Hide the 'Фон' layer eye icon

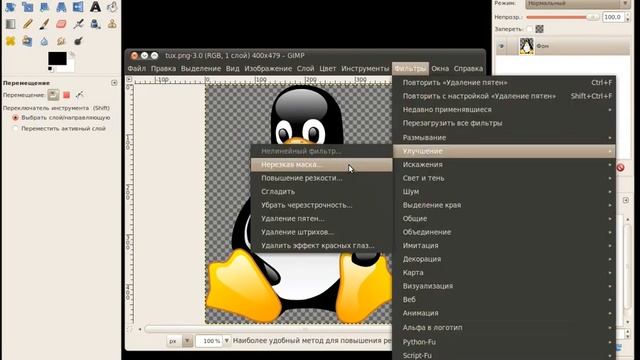pyautogui.click(x=502, y=46)
